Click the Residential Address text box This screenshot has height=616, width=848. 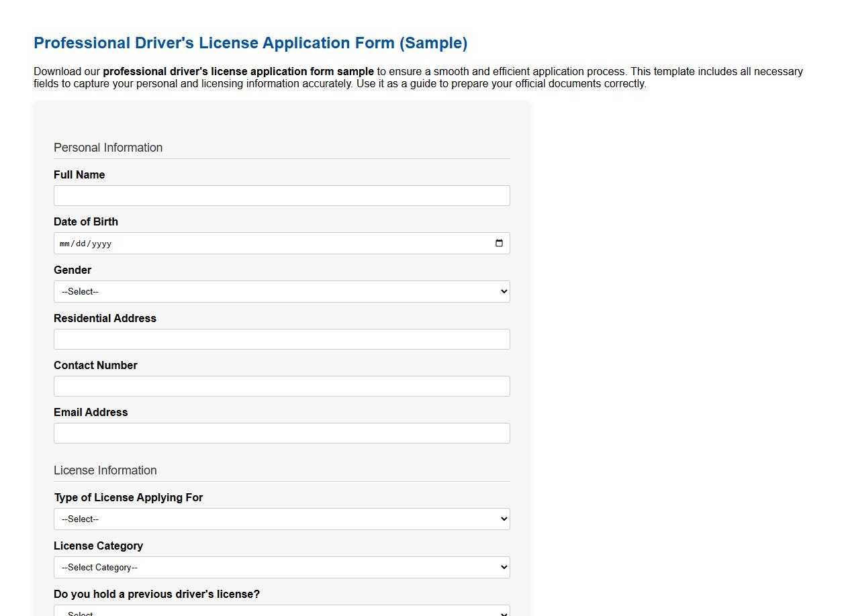[281, 339]
